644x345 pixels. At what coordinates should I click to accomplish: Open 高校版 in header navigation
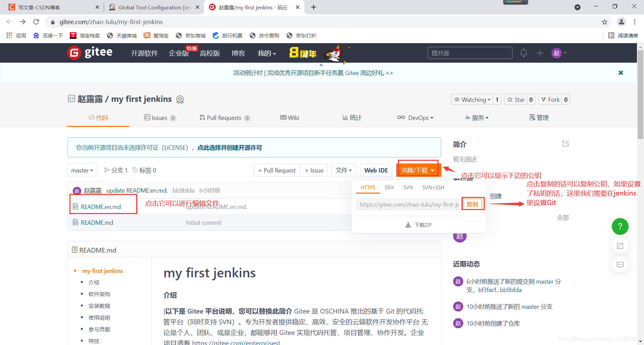[210, 53]
